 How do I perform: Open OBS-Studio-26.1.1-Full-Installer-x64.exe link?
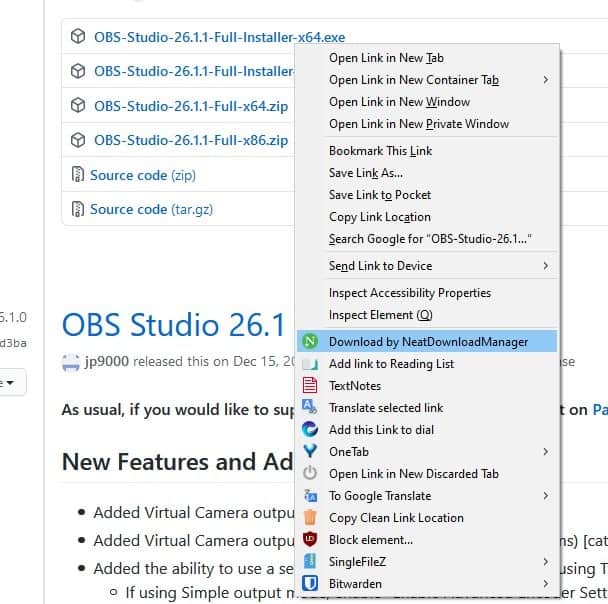219,37
